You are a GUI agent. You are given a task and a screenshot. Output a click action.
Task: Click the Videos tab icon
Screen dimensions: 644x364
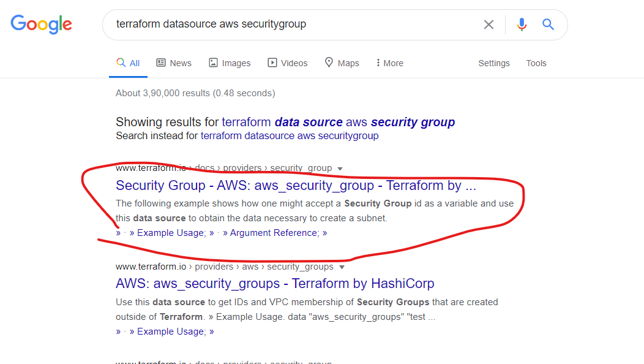[x=272, y=63]
